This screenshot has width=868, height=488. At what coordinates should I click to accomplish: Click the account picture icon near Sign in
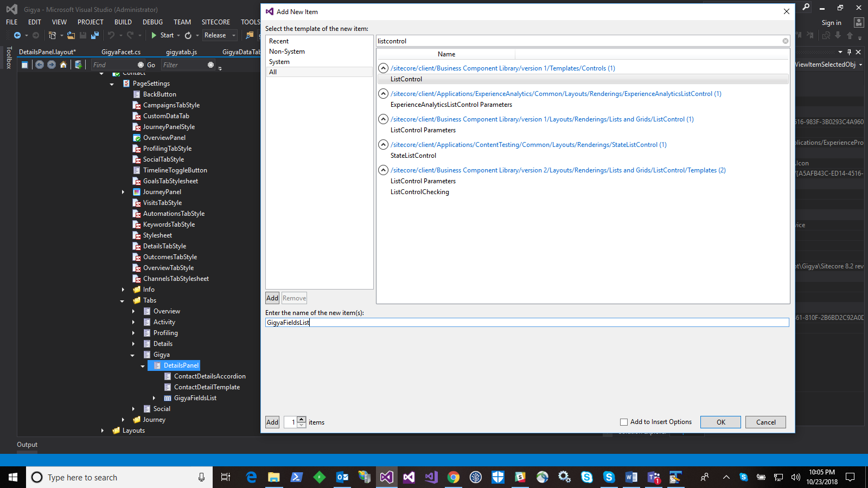click(x=858, y=22)
